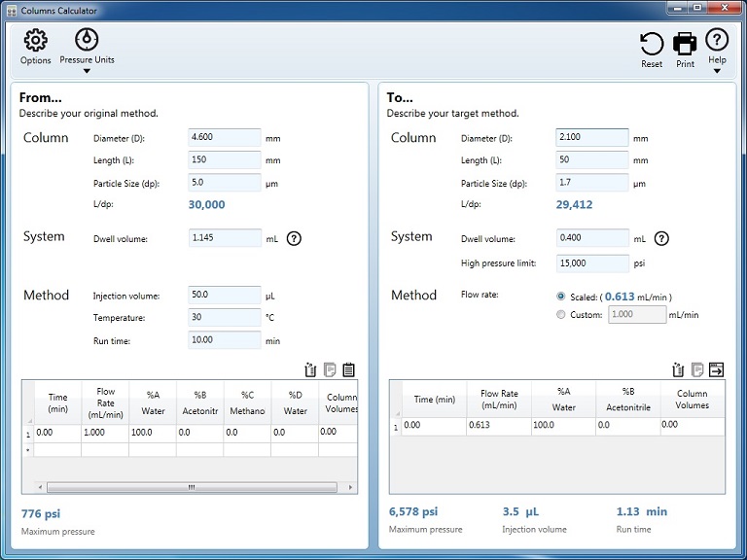747x560 pixels.
Task: Click the Injection volume input field
Action: pos(225,295)
